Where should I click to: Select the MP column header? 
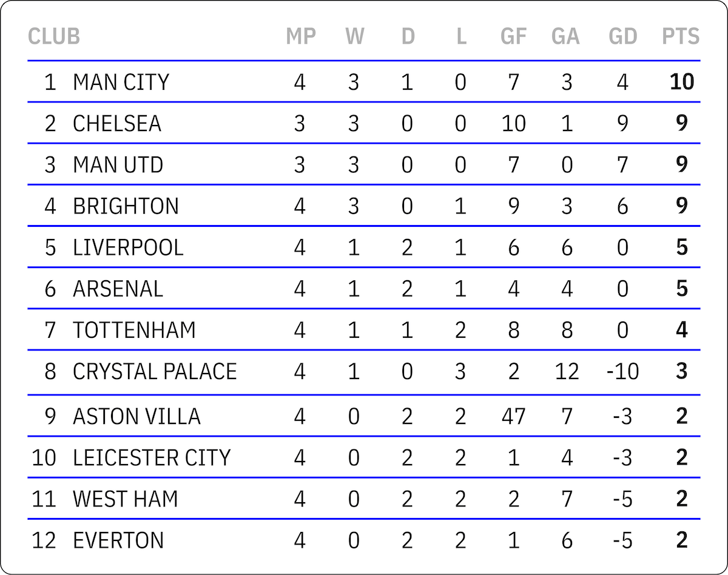coord(301,36)
